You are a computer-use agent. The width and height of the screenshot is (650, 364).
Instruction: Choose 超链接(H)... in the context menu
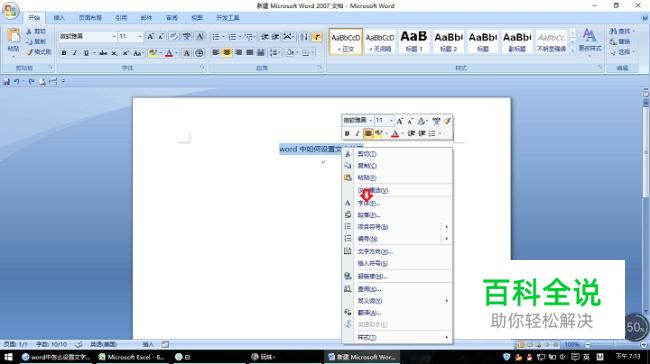tap(398, 276)
